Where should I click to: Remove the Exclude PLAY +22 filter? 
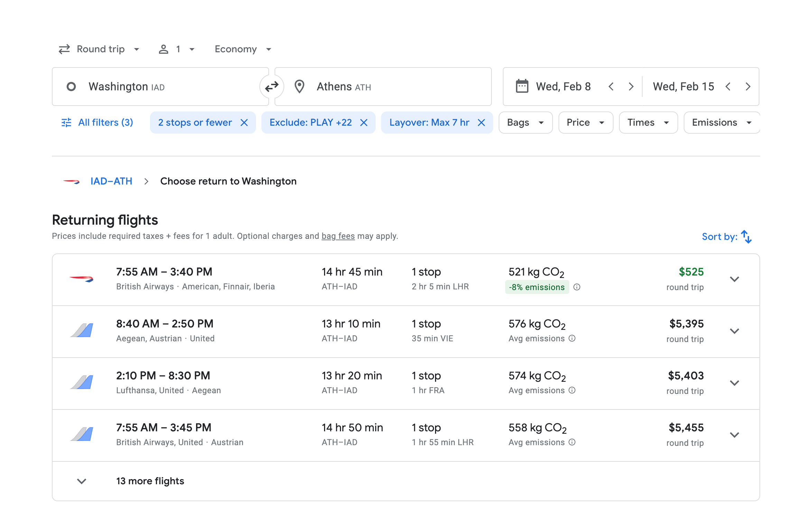[364, 123]
